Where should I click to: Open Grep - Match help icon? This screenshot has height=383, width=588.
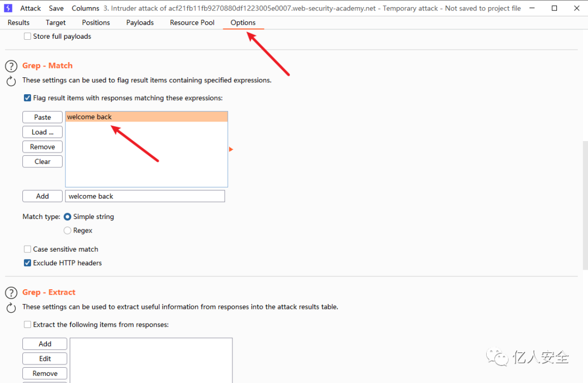click(11, 66)
